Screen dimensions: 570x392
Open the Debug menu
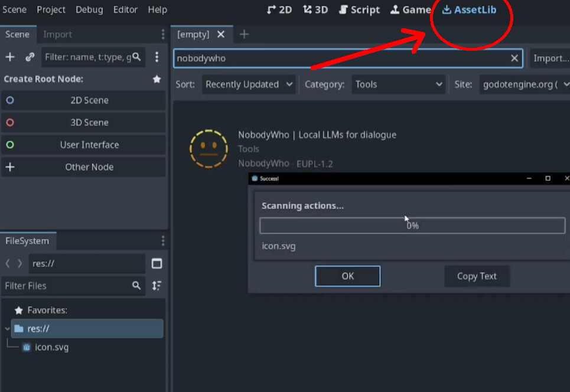tap(89, 9)
